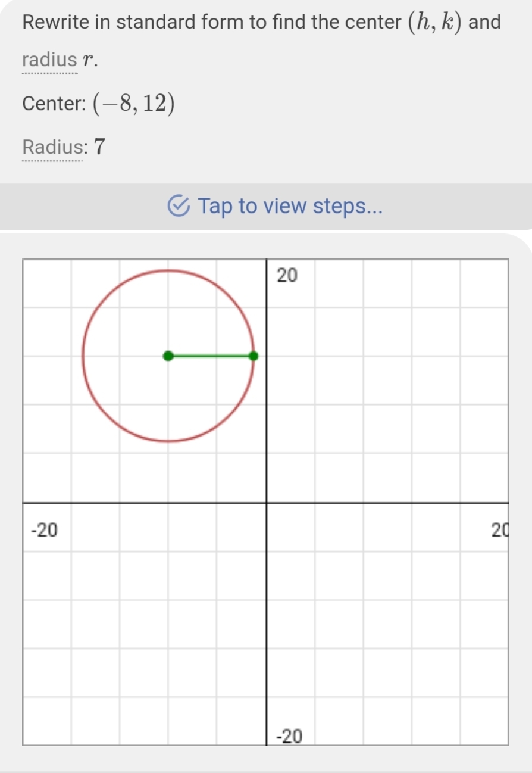
Task: Click the 20 label on the x-axis right
Action: tap(499, 529)
